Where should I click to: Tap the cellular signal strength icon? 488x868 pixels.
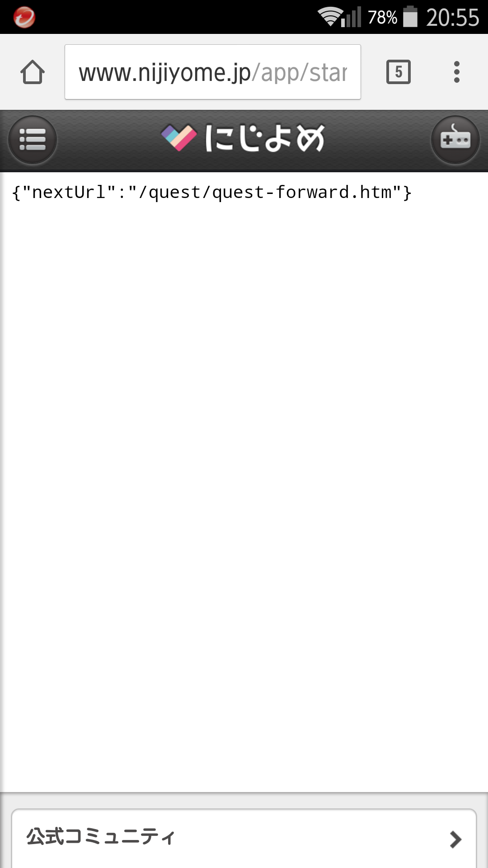click(x=352, y=17)
